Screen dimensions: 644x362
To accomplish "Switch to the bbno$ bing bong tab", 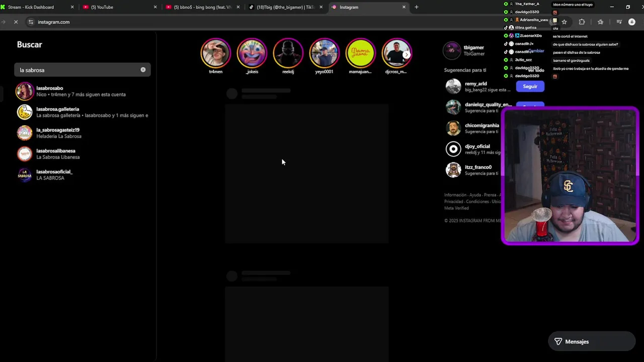I will point(202,7).
